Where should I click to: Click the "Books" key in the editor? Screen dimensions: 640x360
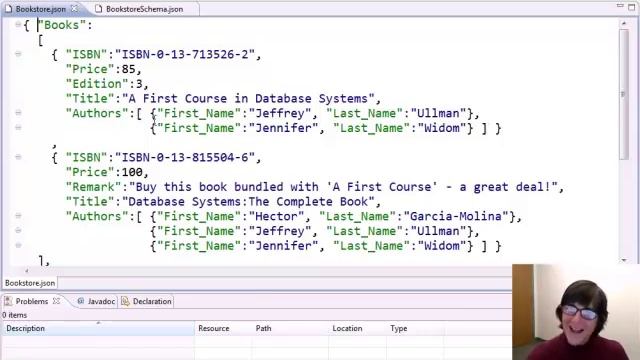tap(61, 25)
